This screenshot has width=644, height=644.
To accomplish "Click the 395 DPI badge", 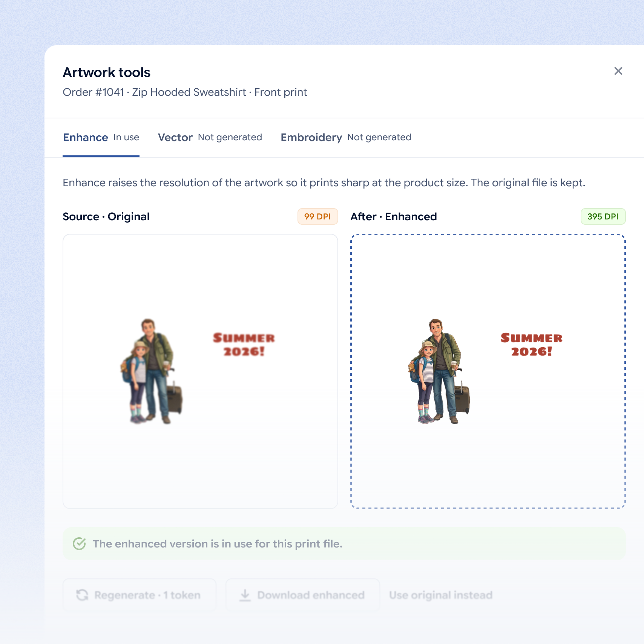I will coord(603,216).
